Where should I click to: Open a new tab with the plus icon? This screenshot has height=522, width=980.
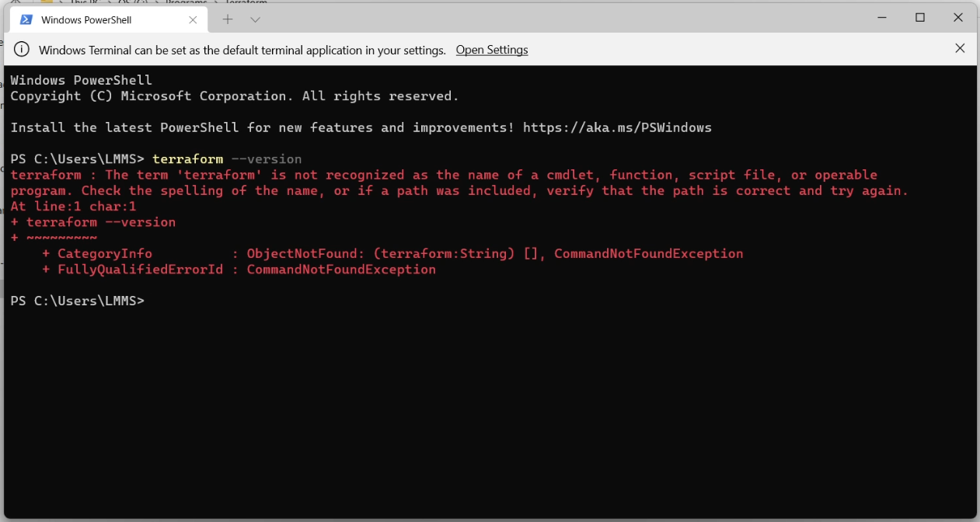pos(228,19)
